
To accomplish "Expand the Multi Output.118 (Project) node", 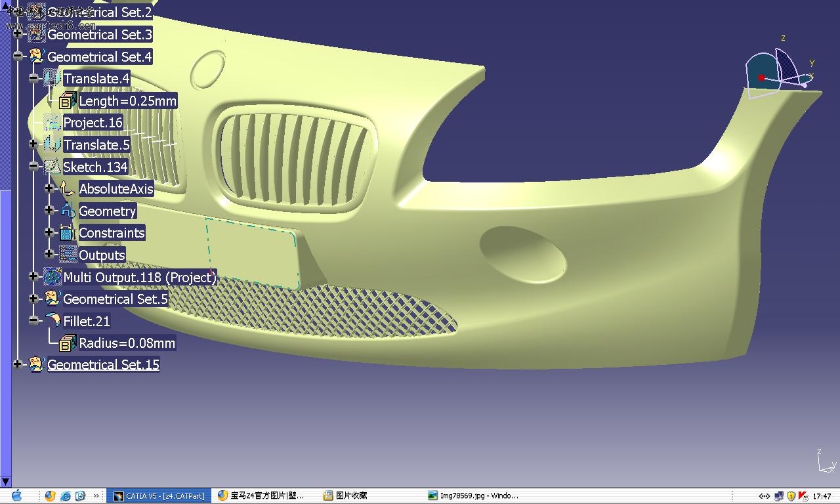I will point(33,276).
